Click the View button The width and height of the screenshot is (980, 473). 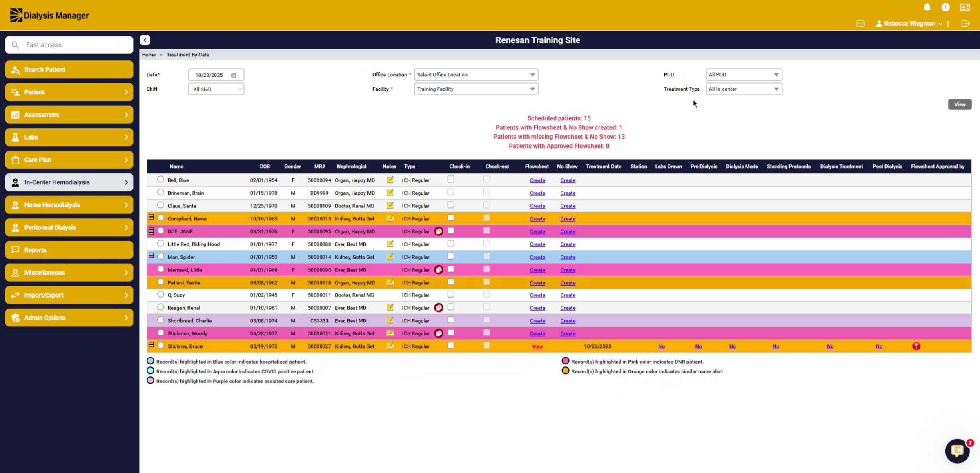point(960,104)
